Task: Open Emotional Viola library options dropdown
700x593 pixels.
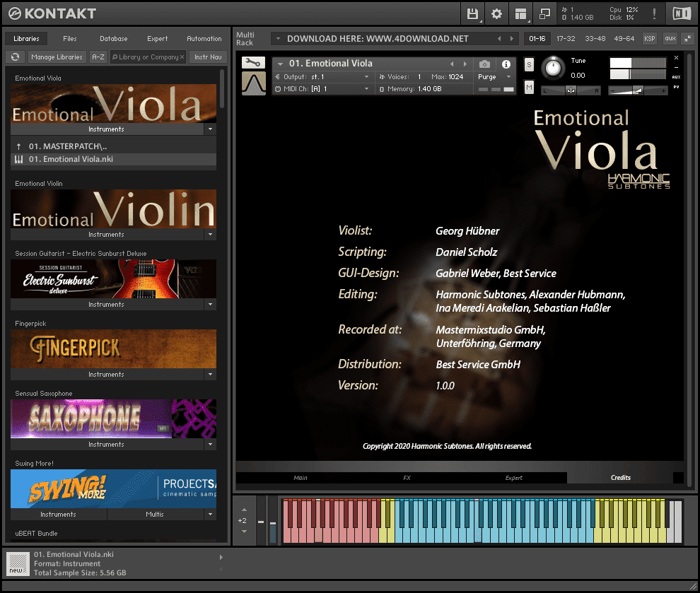Action: coord(210,129)
